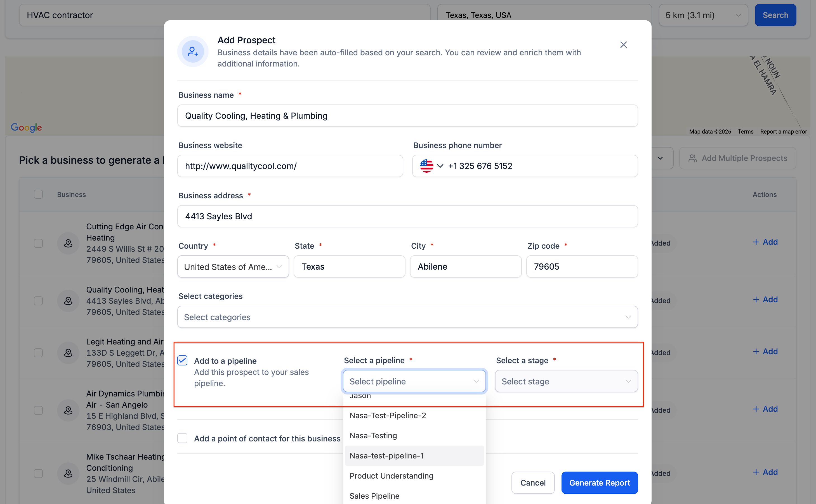Click the add-user prospect icon in header

[x=193, y=52]
